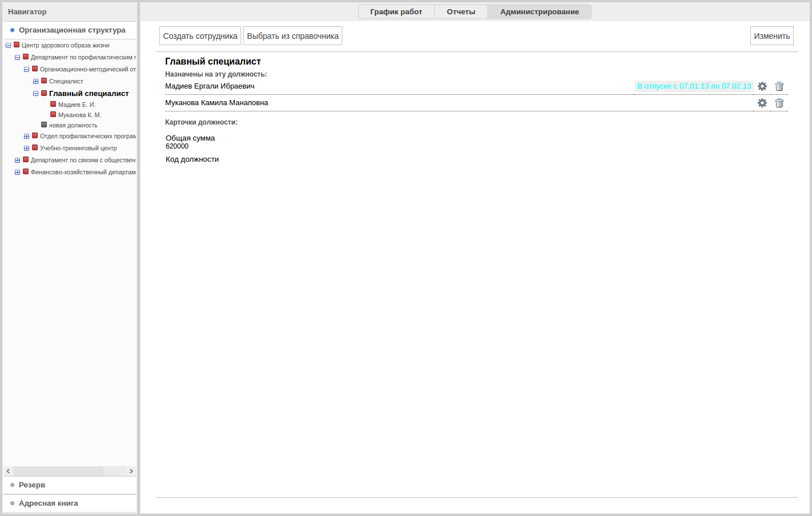The width and height of the screenshot is (812, 516).
Task: Click vacation status В отпуске link
Action: click(694, 86)
